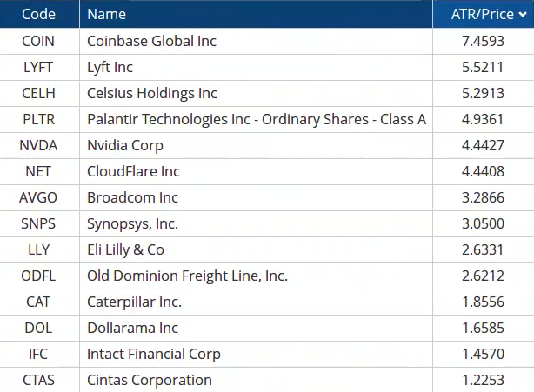The image size is (534, 392).
Task: Click Celsius Holdings Inc name
Action: point(152,93)
